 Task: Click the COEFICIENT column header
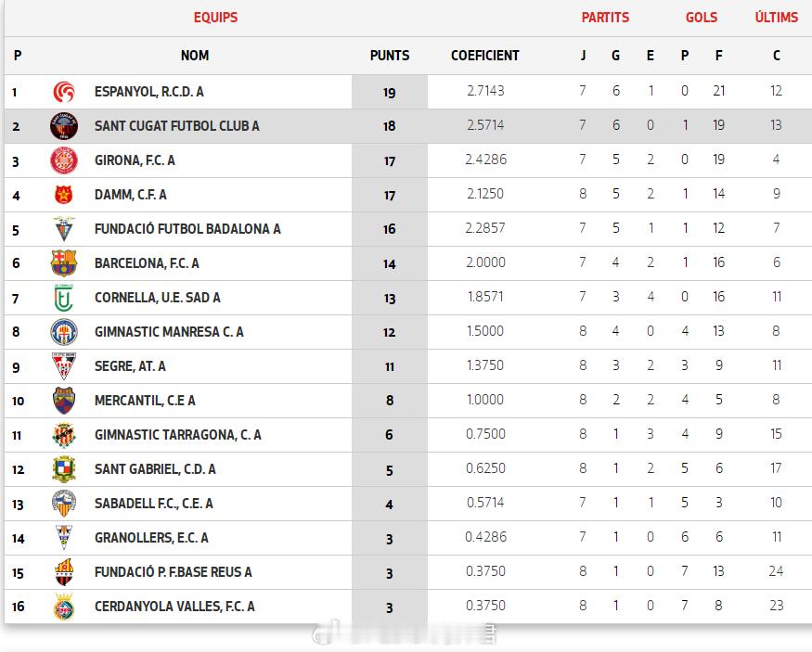[x=485, y=56]
